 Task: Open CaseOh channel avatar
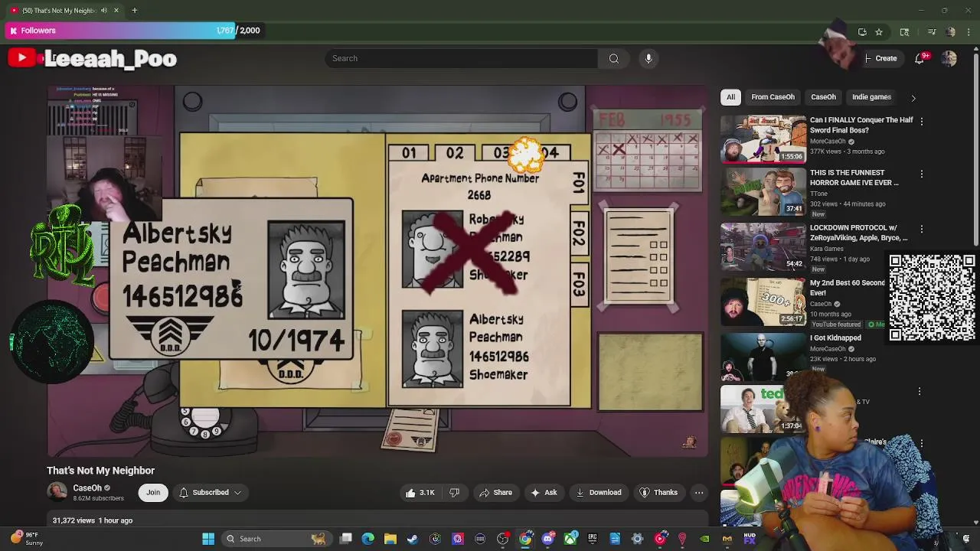57,492
